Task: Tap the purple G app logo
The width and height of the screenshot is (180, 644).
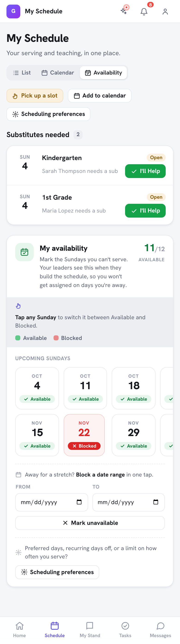Action: 13,11
